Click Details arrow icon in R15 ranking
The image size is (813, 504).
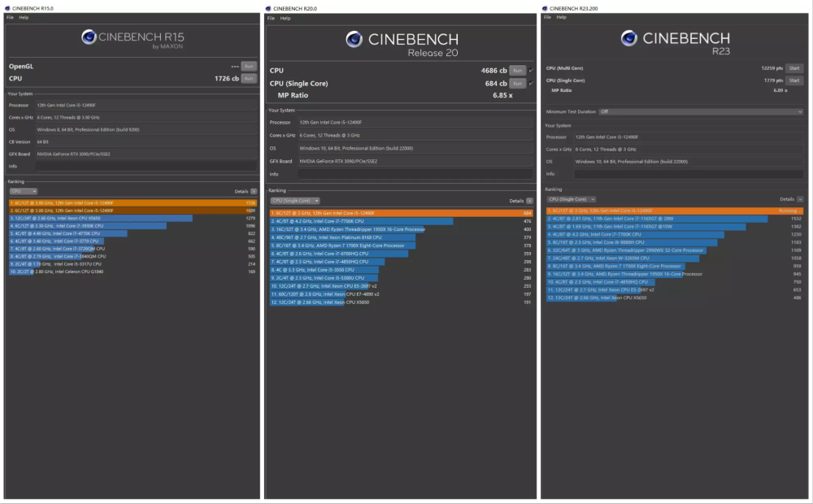point(254,191)
